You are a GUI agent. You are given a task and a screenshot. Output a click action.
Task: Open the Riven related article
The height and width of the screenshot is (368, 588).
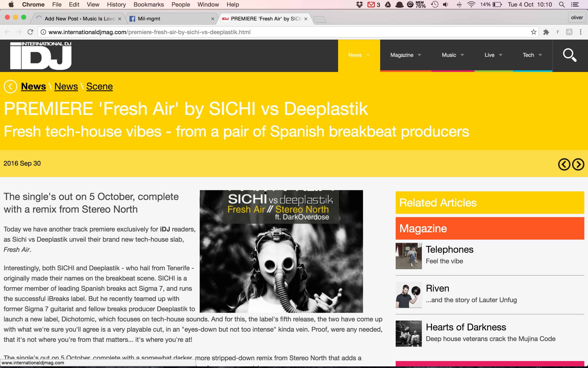[x=437, y=288]
